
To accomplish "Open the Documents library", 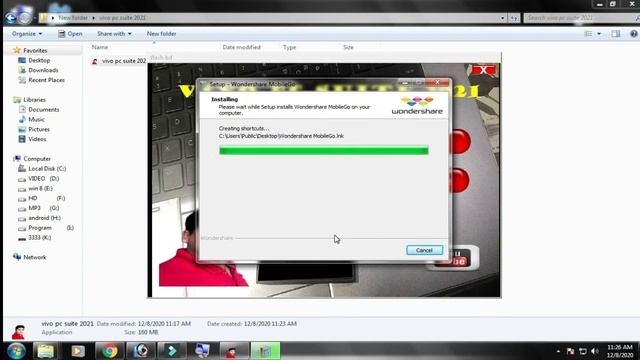I will 44,109.
